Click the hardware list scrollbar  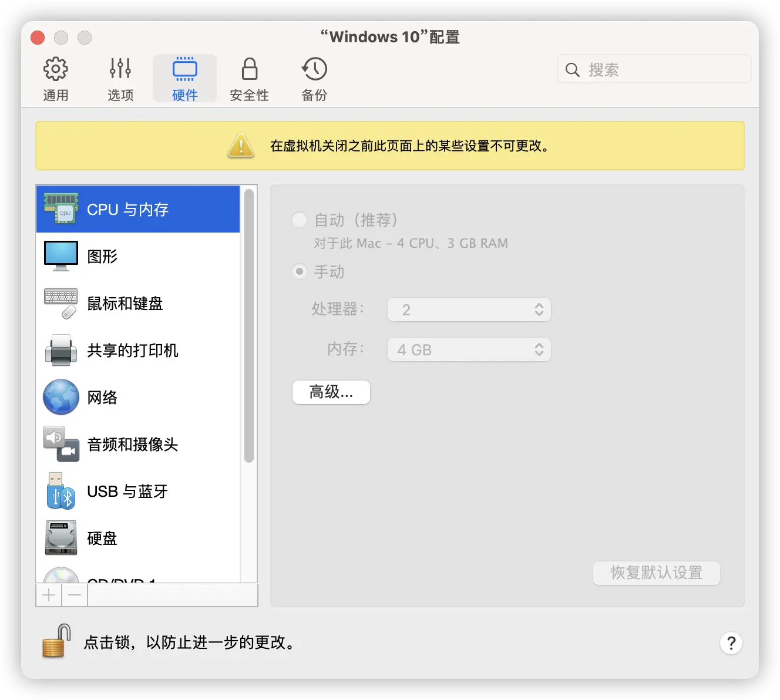coord(249,326)
